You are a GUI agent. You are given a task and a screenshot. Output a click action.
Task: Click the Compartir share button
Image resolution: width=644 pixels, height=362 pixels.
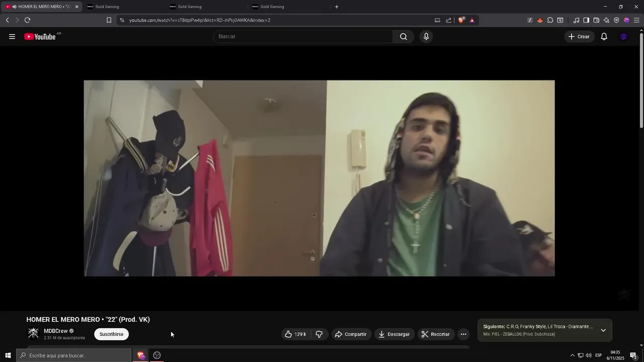[x=351, y=334]
